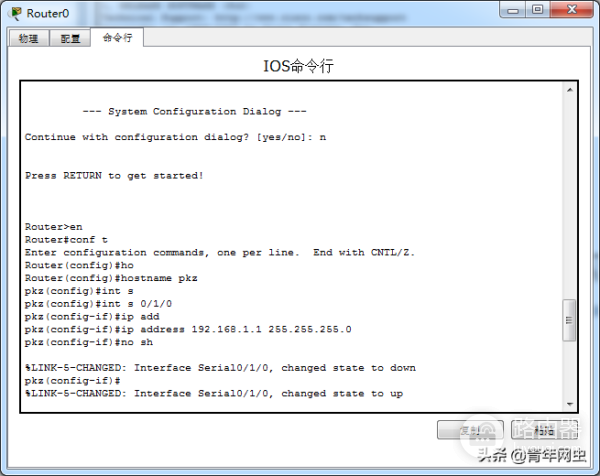Click the Router>en line in terminal
The width and height of the screenshot is (600, 476).
(54, 227)
